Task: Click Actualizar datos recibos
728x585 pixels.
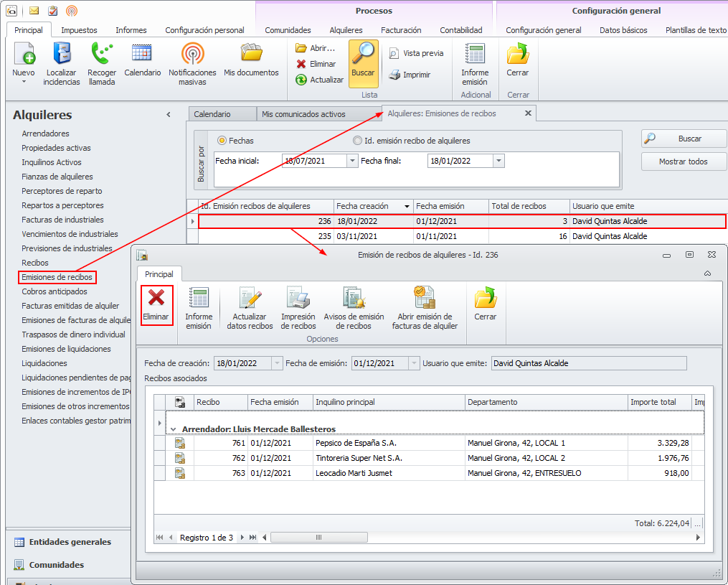Action: click(250, 309)
